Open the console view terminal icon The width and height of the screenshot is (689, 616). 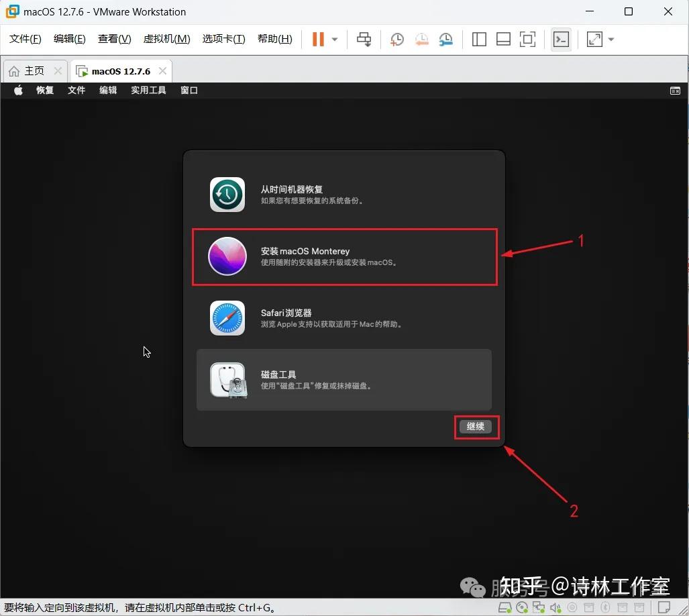561,39
